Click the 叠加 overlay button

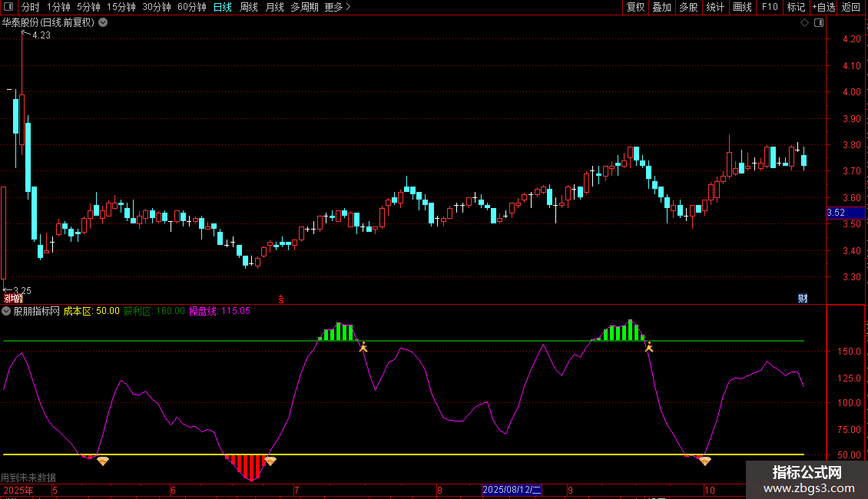pyautogui.click(x=661, y=7)
